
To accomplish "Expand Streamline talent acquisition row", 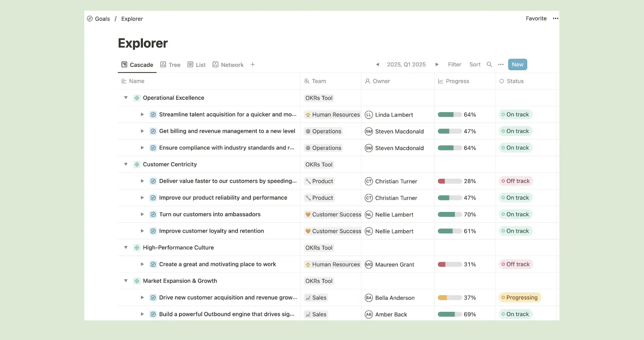I will coord(142,115).
